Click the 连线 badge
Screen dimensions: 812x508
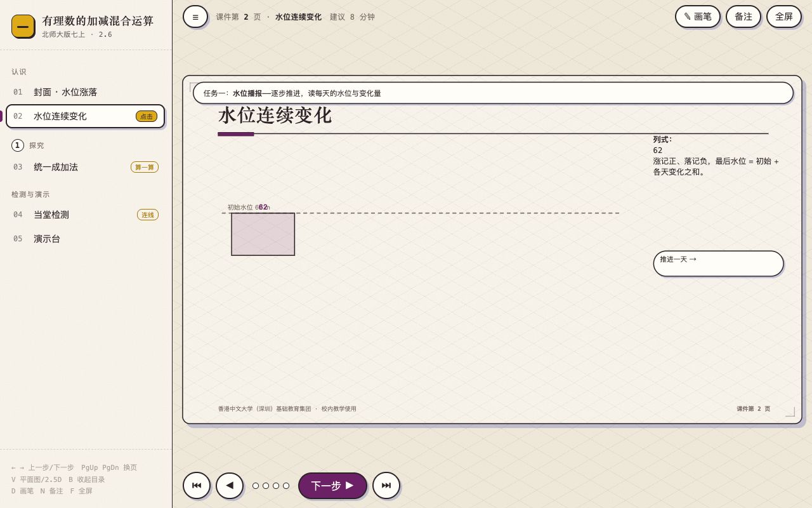(x=148, y=215)
